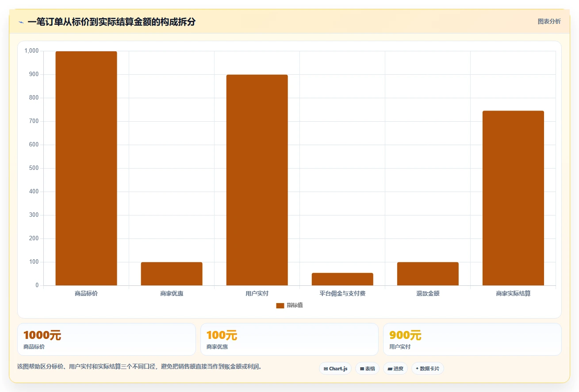
Task: Select the 商家实际结算 bar
Action: click(513, 198)
